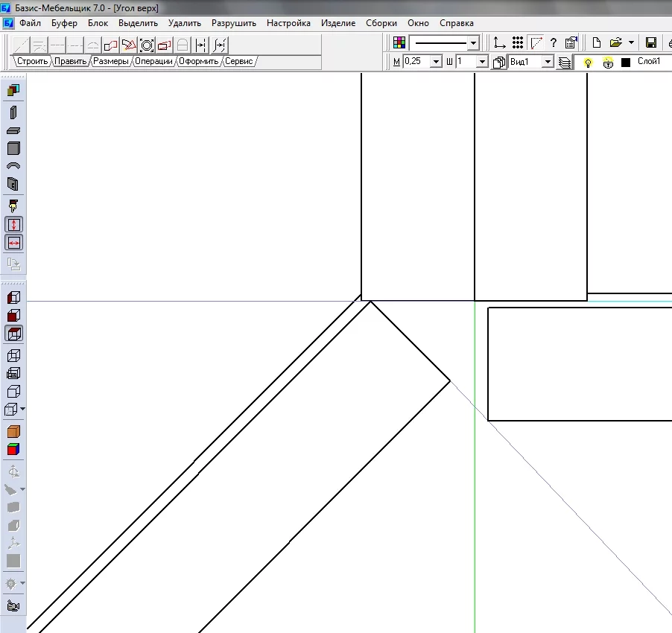Viewport: 672px width, 633px height.
Task: Click the Ш line width input field
Action: point(465,62)
